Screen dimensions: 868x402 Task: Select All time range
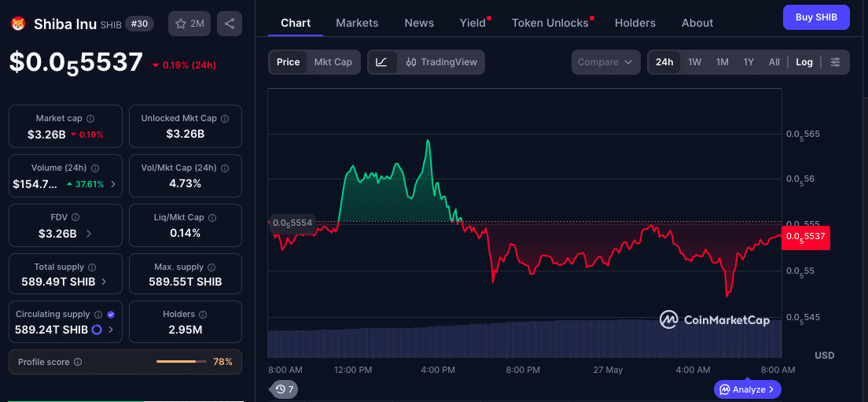pos(774,62)
